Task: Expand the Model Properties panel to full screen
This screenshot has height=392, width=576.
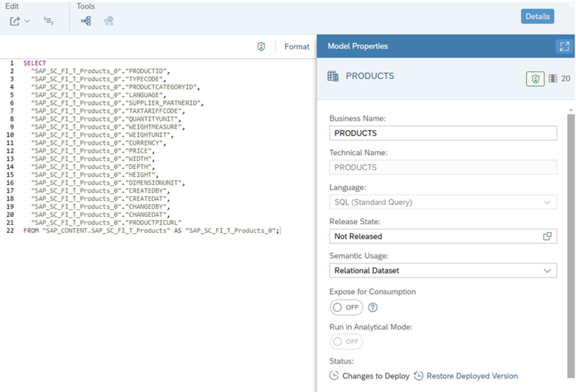Action: [564, 46]
